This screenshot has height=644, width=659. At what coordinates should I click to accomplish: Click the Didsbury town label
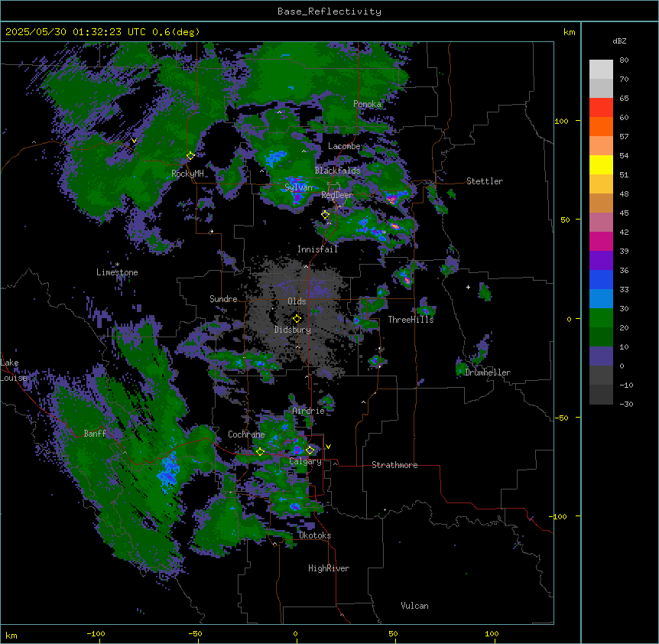[x=293, y=330]
